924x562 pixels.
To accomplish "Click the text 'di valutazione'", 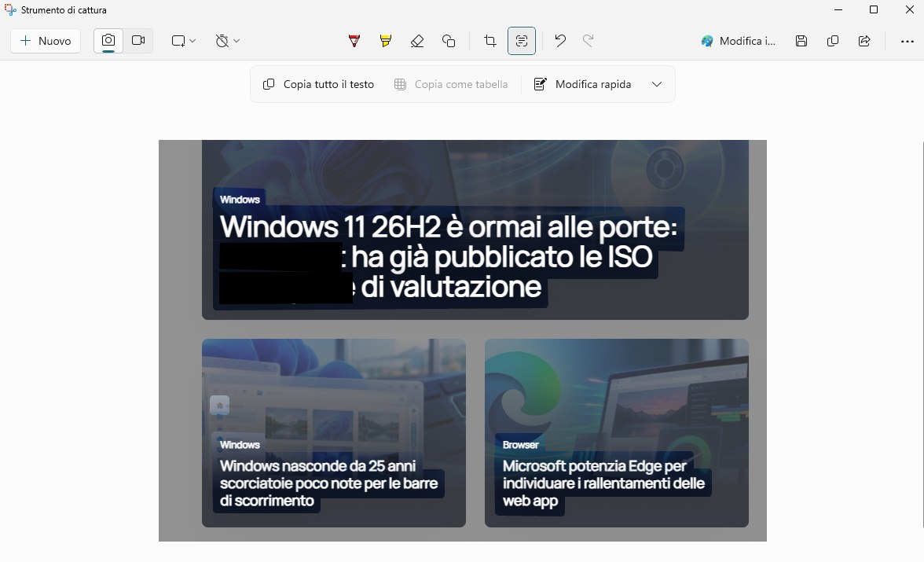I will click(x=451, y=287).
